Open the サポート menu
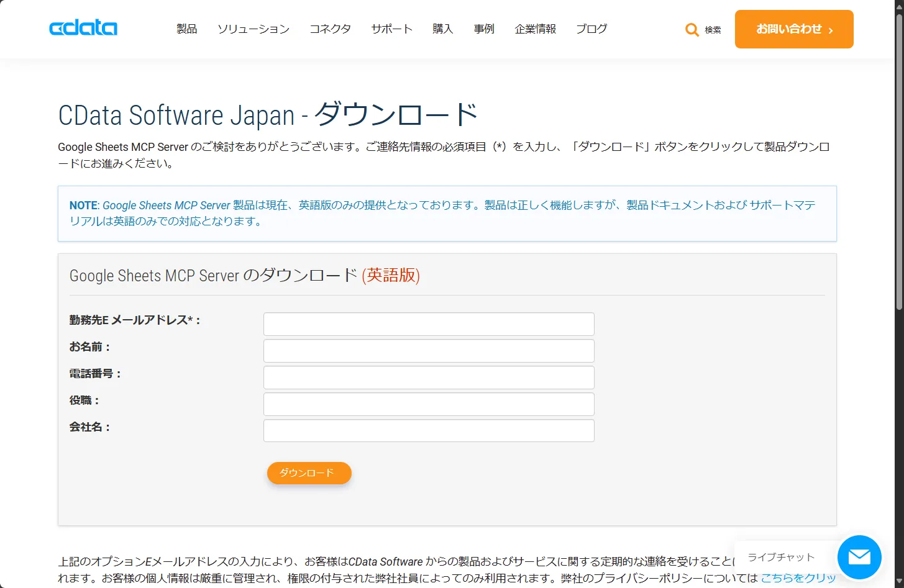Screen dimensions: 904x588 pos(392,29)
